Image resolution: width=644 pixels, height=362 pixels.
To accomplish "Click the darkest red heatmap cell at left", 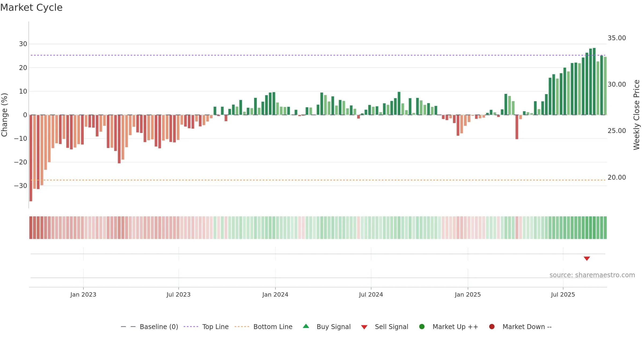I will point(31,228).
